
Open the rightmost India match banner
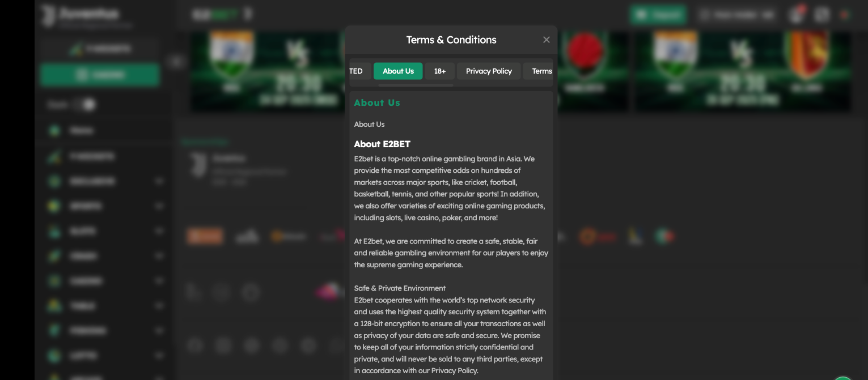click(742, 71)
